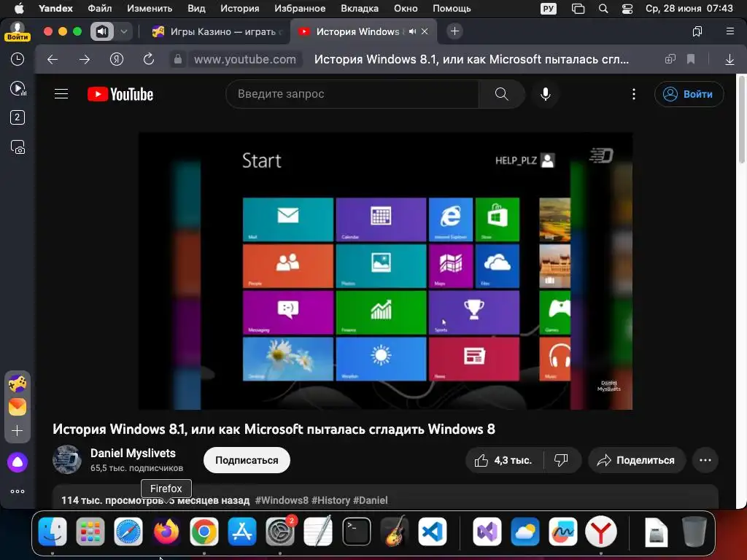The height and width of the screenshot is (560, 747).
Task: Go forward with the right arrow
Action: (85, 59)
